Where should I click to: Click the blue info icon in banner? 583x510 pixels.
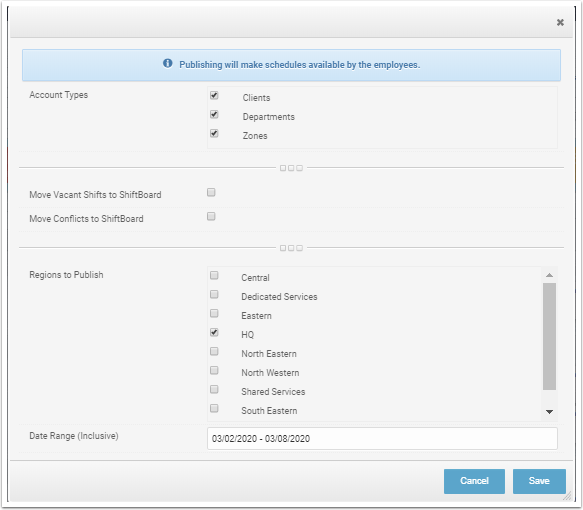click(x=168, y=63)
